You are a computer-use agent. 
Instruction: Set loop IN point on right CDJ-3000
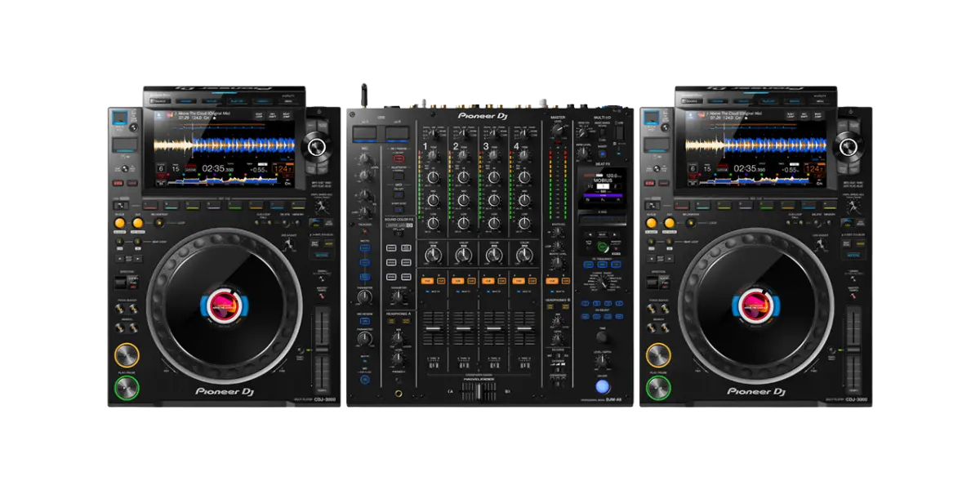(650, 222)
